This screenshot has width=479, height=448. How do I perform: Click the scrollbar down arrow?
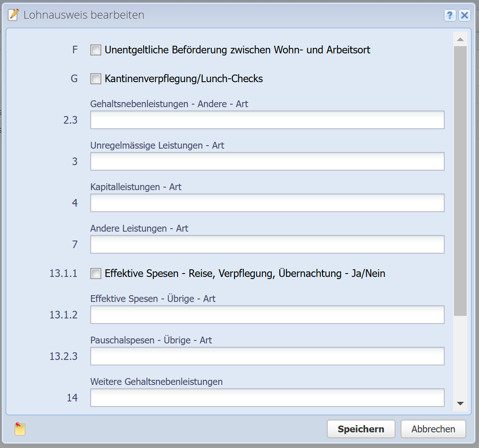(460, 404)
